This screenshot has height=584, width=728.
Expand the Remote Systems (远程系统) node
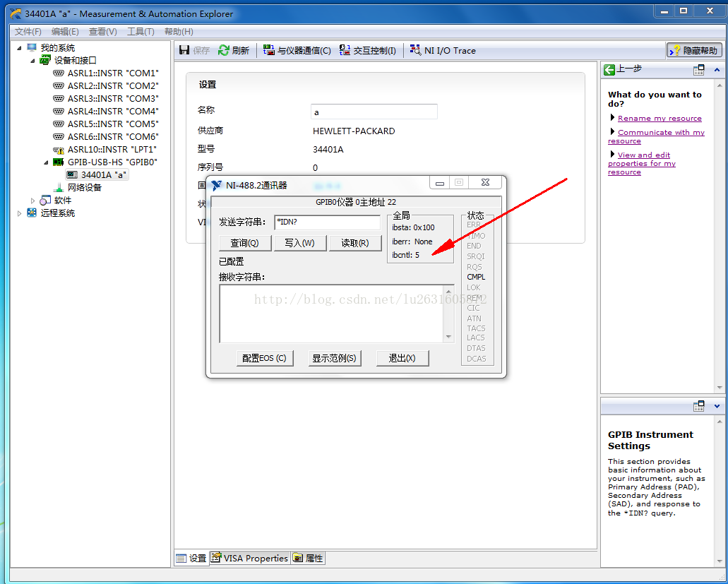click(x=19, y=213)
